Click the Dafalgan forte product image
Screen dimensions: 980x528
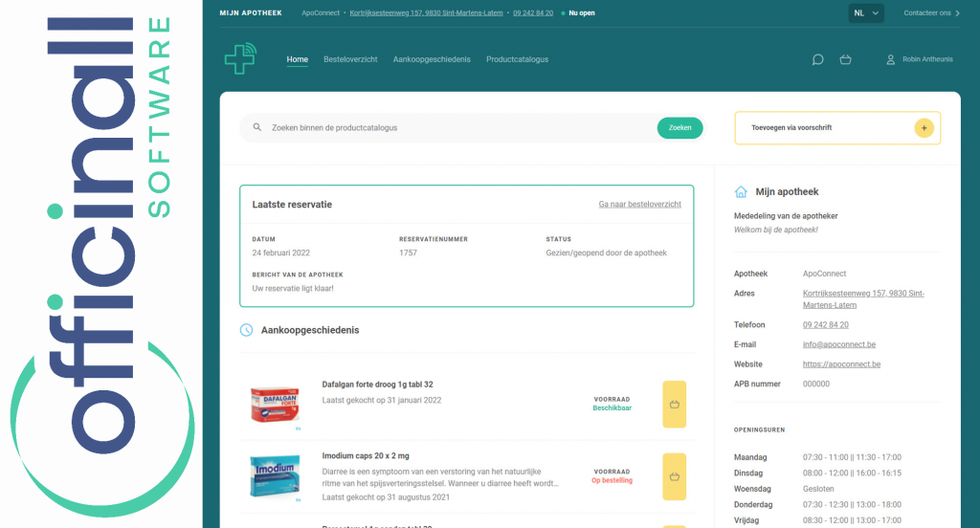click(275, 405)
